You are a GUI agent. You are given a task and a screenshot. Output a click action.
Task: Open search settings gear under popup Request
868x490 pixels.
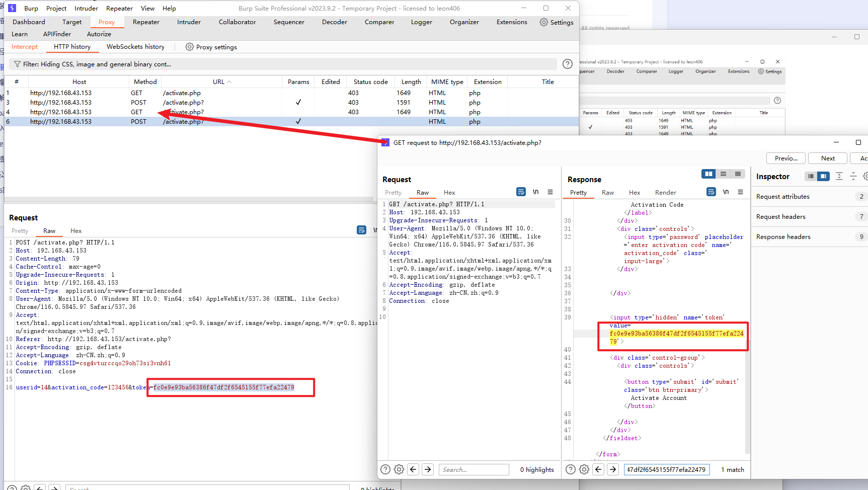[x=399, y=469]
